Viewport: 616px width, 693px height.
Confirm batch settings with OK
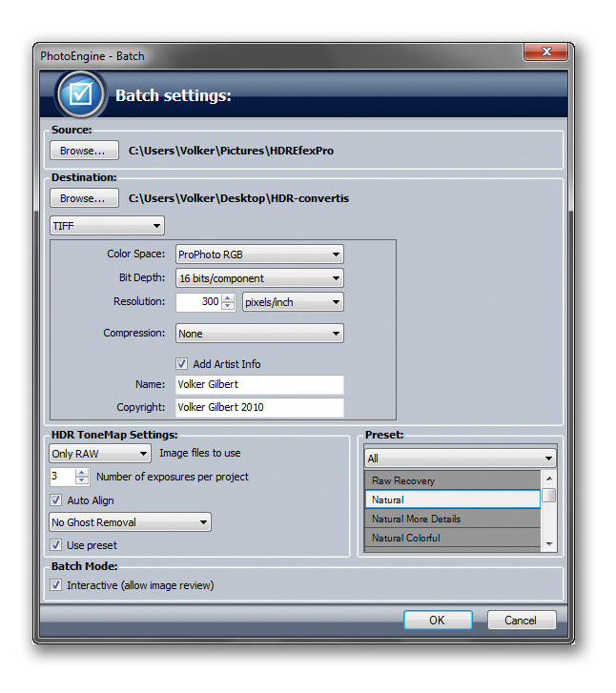438,620
